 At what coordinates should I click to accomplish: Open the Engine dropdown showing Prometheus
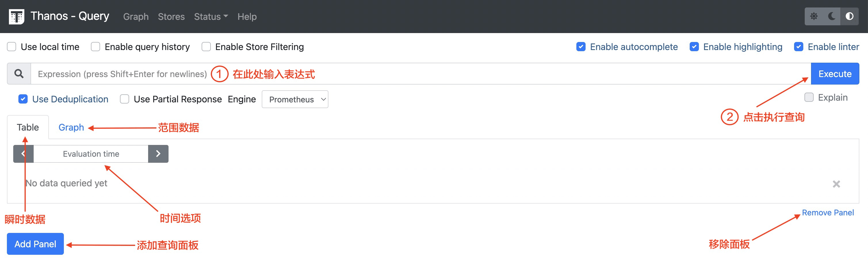click(295, 99)
